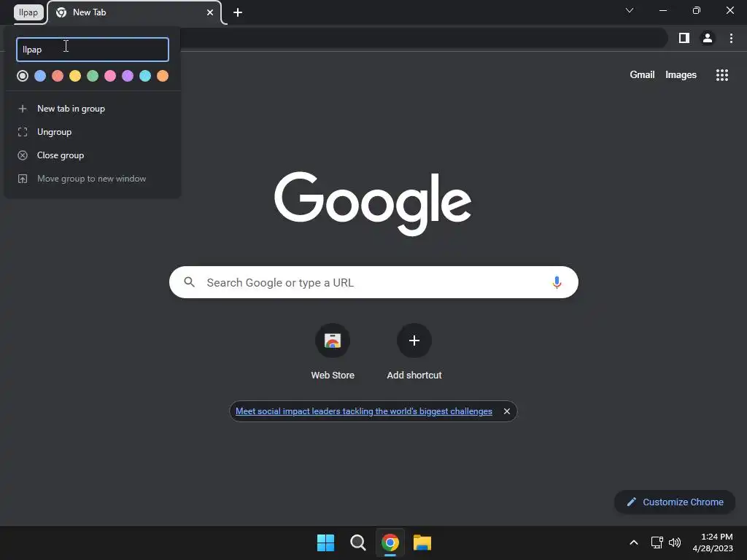The height and width of the screenshot is (560, 747).
Task: Open the Windows Start menu
Action: 326,542
